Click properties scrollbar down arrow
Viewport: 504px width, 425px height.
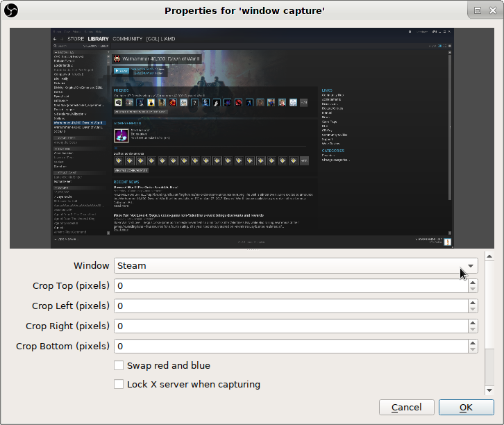(489, 390)
